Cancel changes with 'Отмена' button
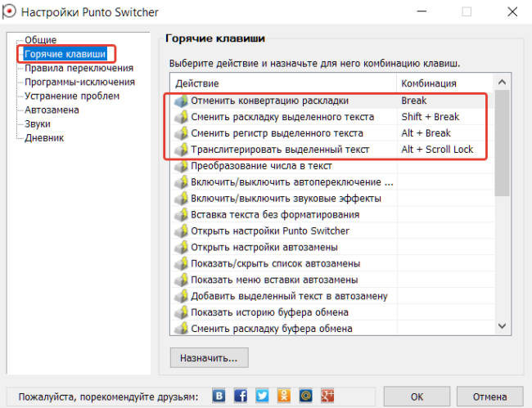Screen dimensions: 532x408 coord(489,397)
